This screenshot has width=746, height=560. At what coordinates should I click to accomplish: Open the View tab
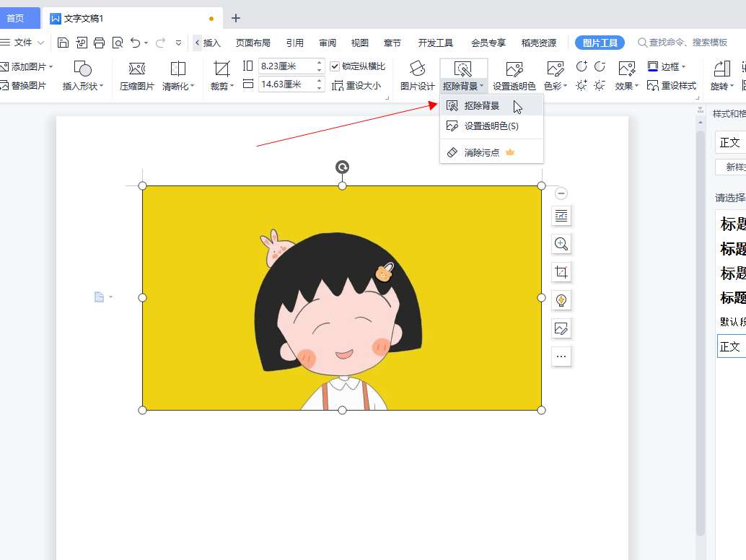(360, 43)
